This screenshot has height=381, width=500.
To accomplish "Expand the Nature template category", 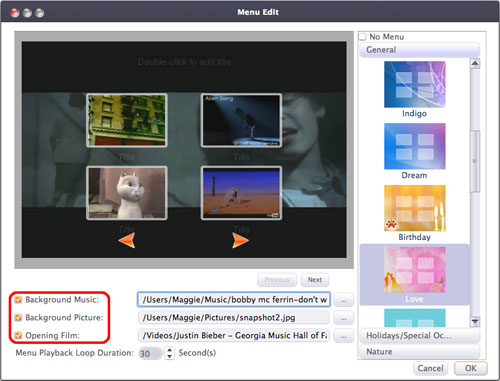I will (x=420, y=351).
